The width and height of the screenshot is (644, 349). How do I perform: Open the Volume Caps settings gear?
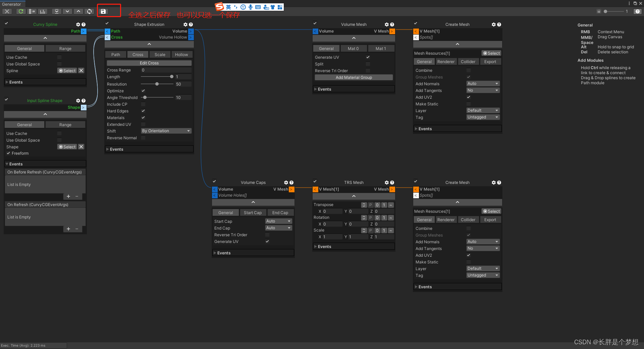286,183
